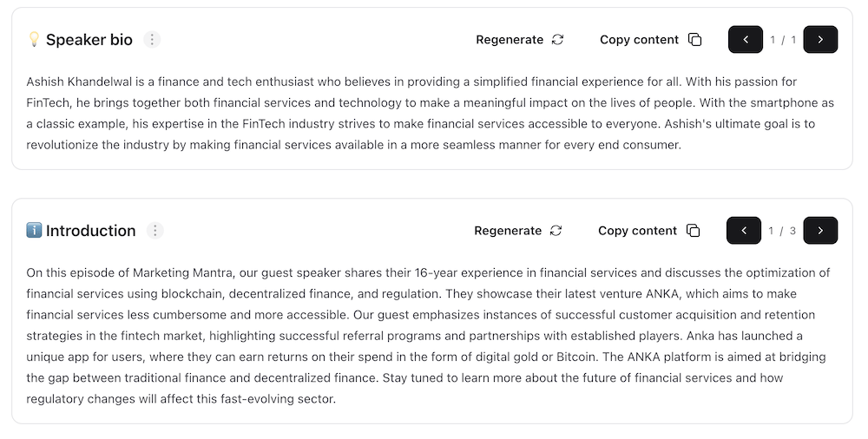Click the refresh arrows icon in Speaker bio
The width and height of the screenshot is (868, 439).
[x=557, y=40]
